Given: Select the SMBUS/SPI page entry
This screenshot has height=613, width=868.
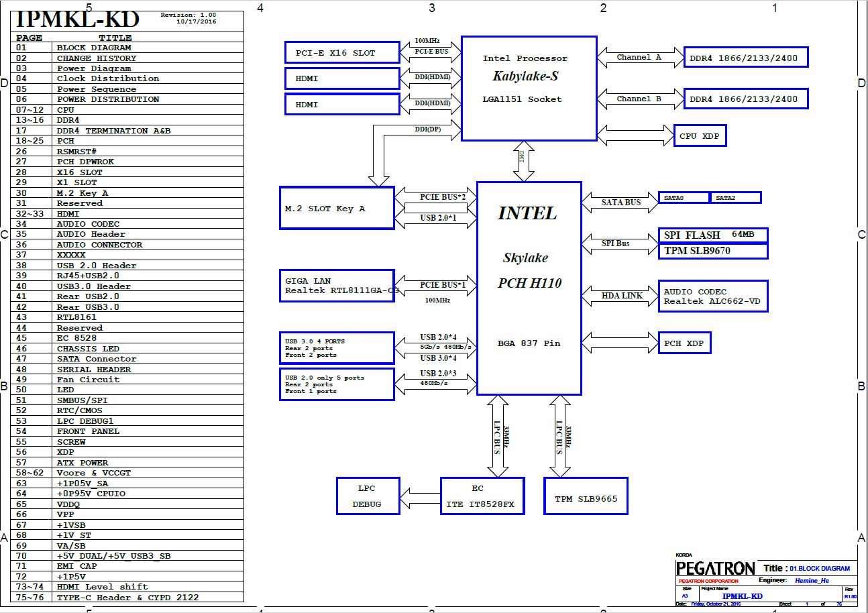Looking at the screenshot, I should click(x=127, y=400).
